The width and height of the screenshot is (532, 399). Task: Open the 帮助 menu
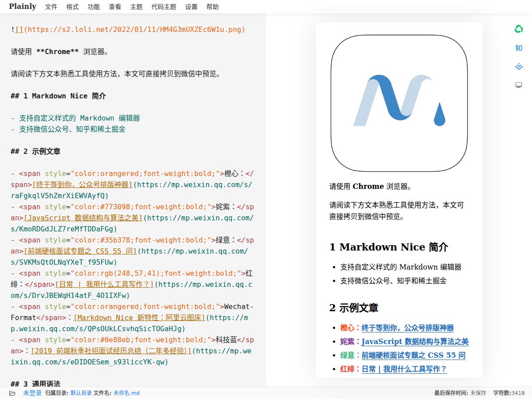(x=212, y=7)
